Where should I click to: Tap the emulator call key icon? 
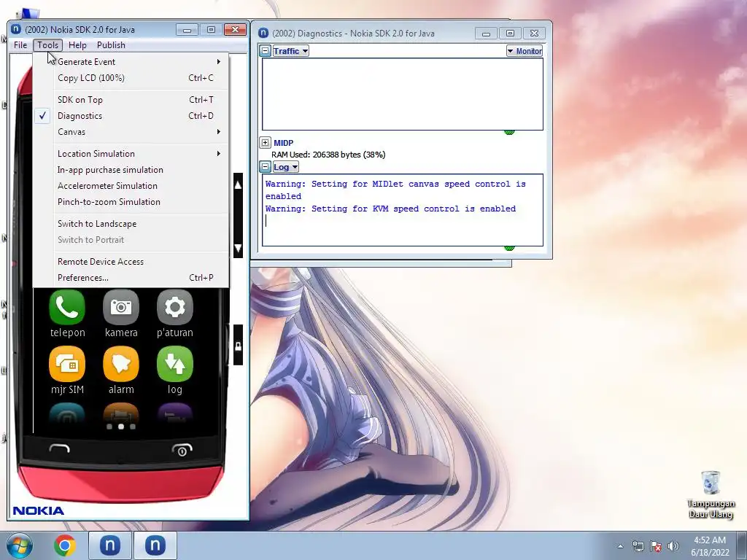click(x=60, y=448)
